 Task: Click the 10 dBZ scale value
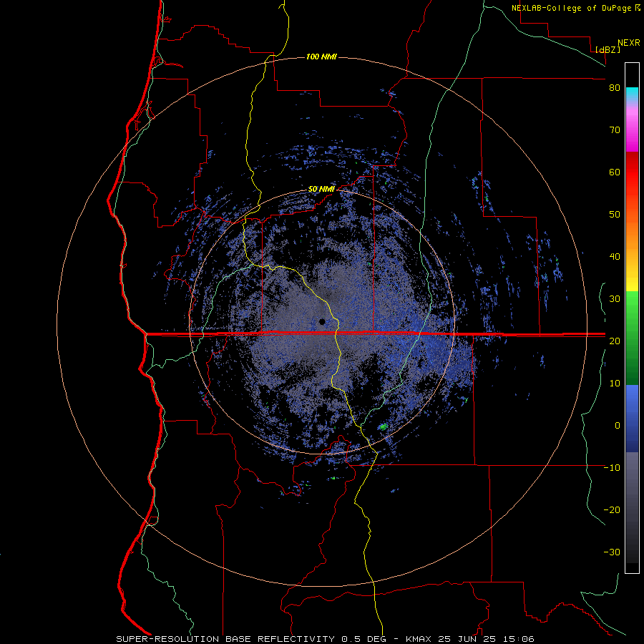[615, 384]
